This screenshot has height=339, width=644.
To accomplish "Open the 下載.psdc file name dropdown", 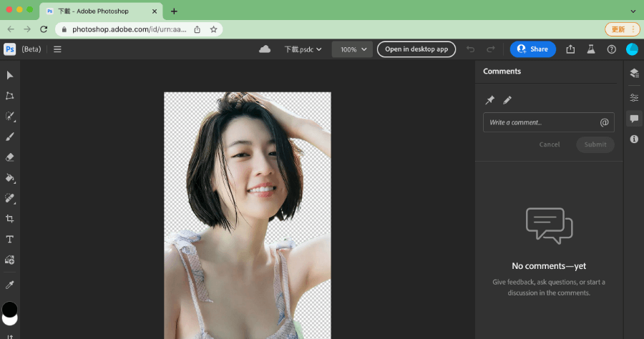I will coord(303,49).
